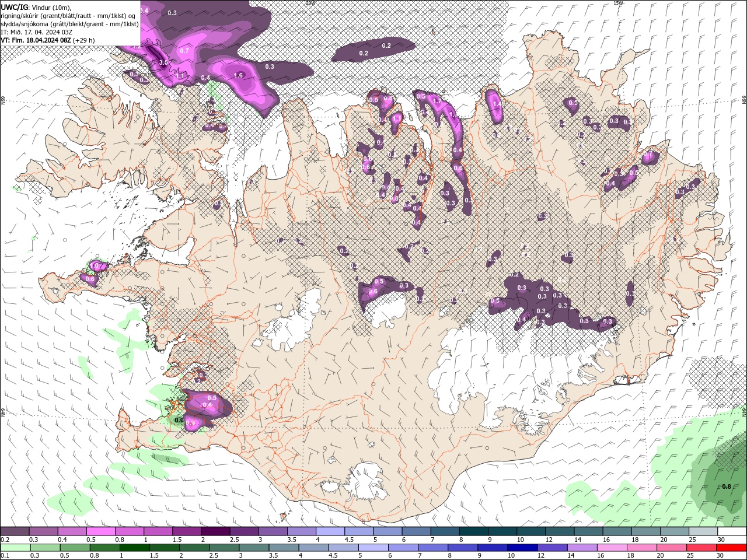The image size is (747, 560).
Task: Click the darkest purple 2 swatch in upper legend row
Action: (215, 531)
